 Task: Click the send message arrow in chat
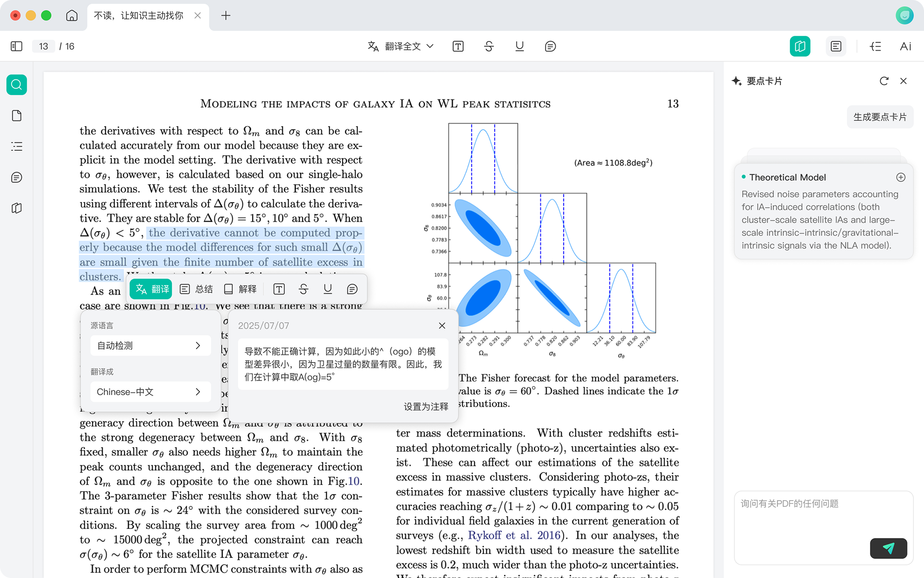(889, 548)
